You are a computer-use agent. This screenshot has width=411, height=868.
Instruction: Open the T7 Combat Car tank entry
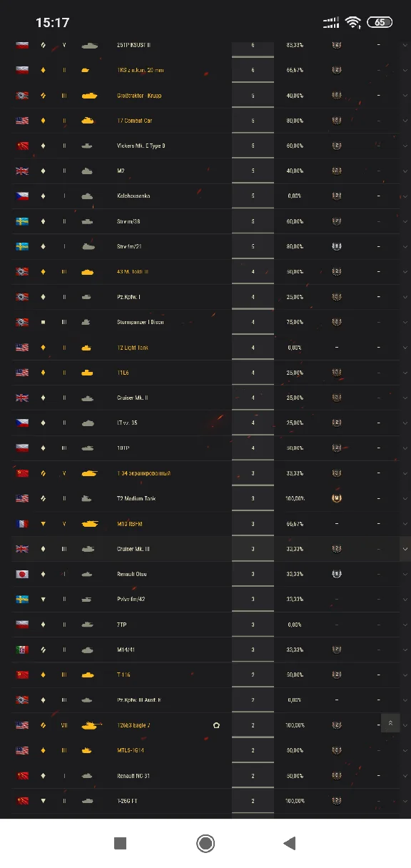pyautogui.click(x=134, y=121)
